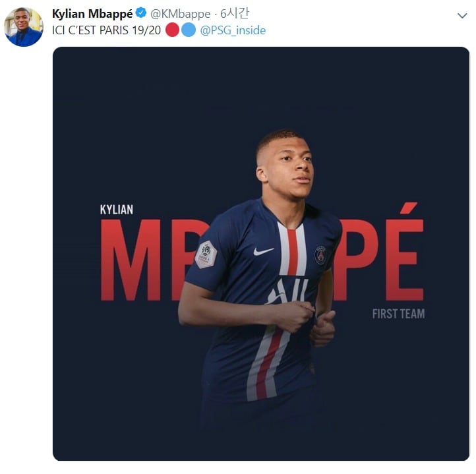The height and width of the screenshot is (474, 476).
Task: Click the Nike swoosh on the jersey
Action: [264, 251]
